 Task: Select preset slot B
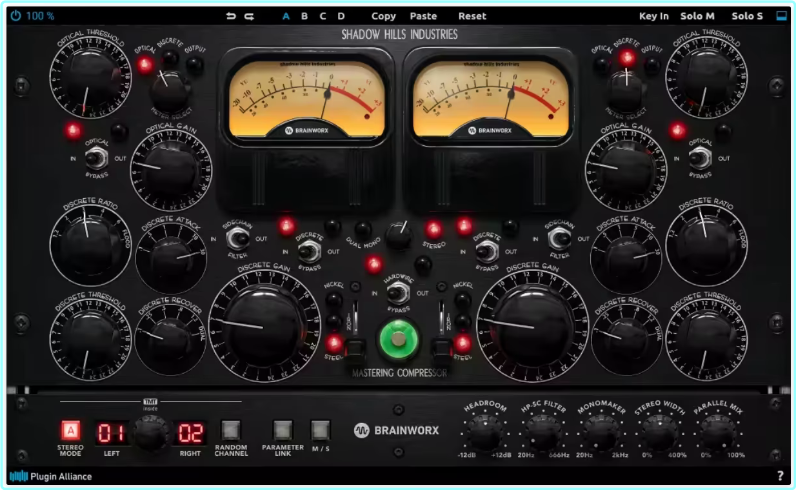305,16
